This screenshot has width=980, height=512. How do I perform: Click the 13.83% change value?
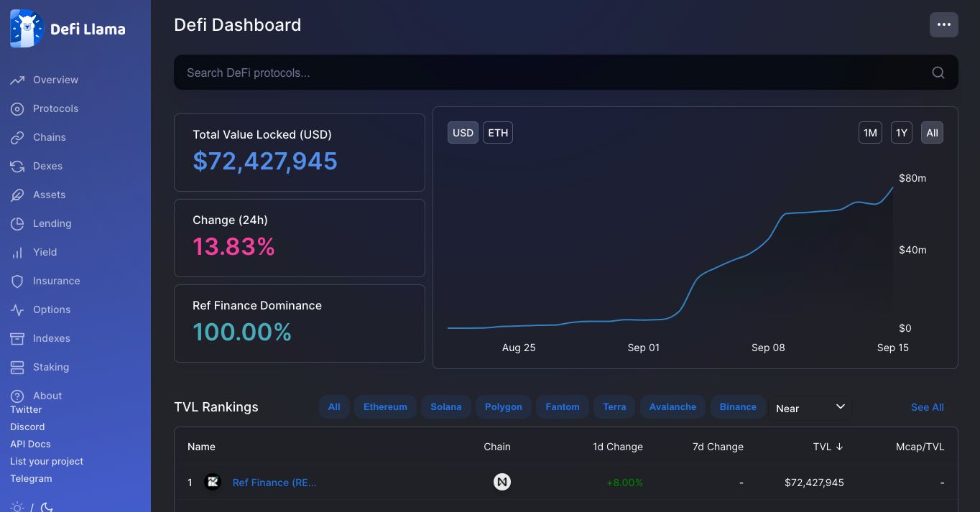click(234, 247)
